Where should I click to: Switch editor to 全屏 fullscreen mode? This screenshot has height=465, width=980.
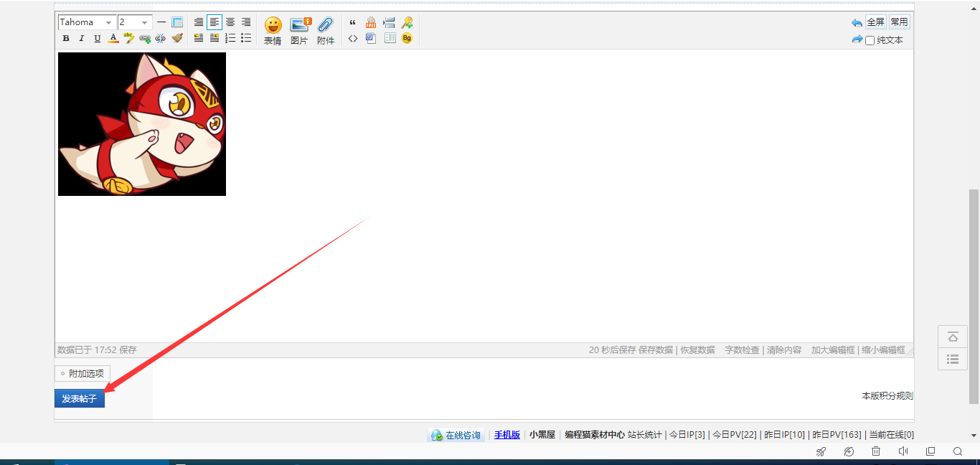(875, 22)
